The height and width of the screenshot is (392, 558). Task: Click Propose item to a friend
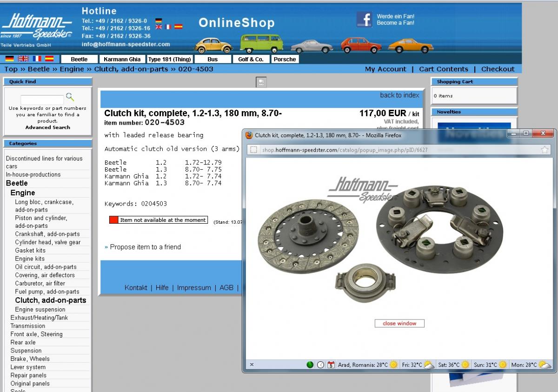[x=146, y=247]
